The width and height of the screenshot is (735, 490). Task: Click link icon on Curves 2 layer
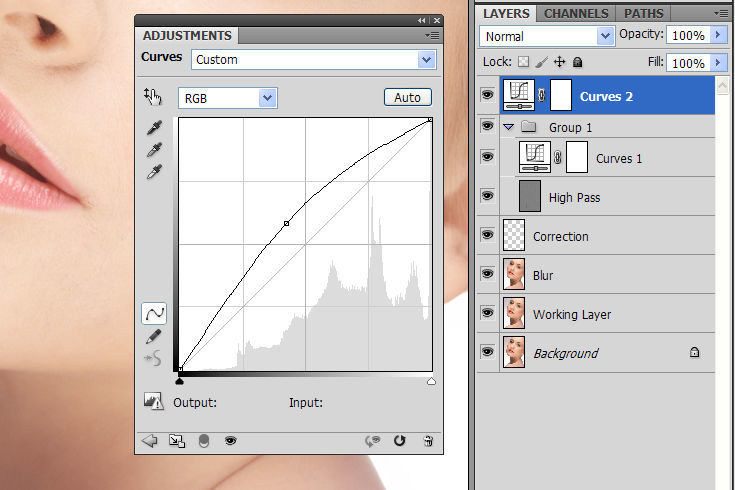click(x=541, y=95)
